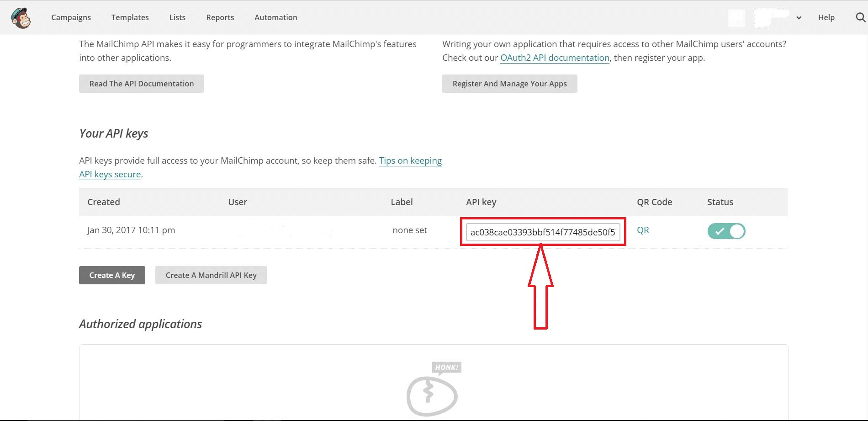Click the Authorized applications heading
The image size is (868, 421).
pyautogui.click(x=141, y=324)
